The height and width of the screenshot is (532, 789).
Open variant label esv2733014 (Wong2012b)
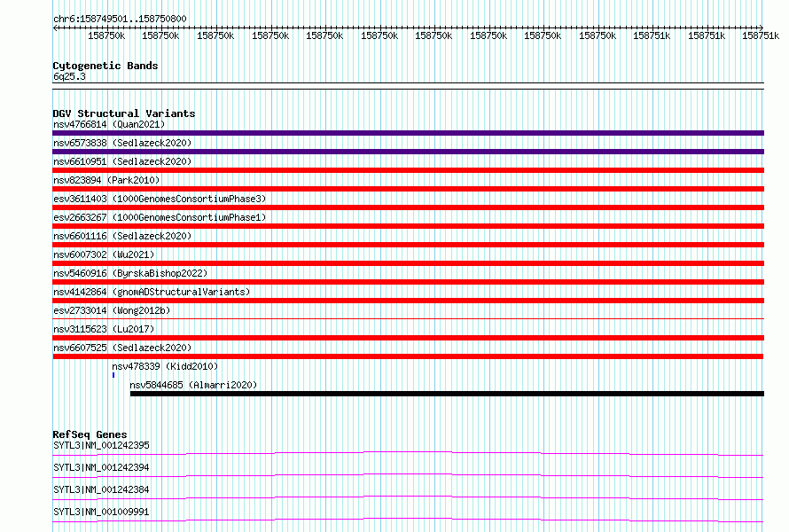[x=112, y=310]
